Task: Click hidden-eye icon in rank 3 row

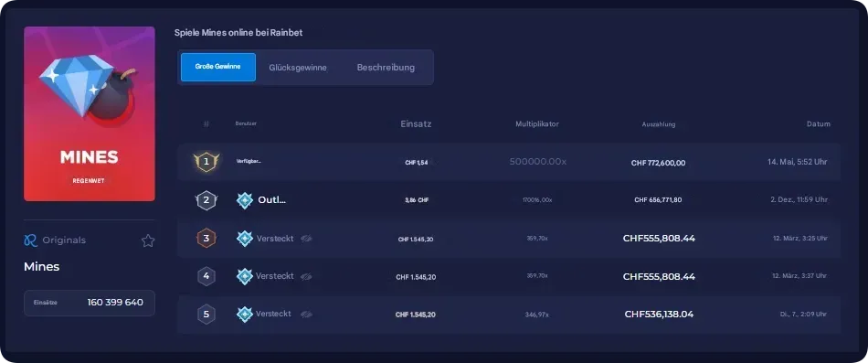Action: (306, 239)
